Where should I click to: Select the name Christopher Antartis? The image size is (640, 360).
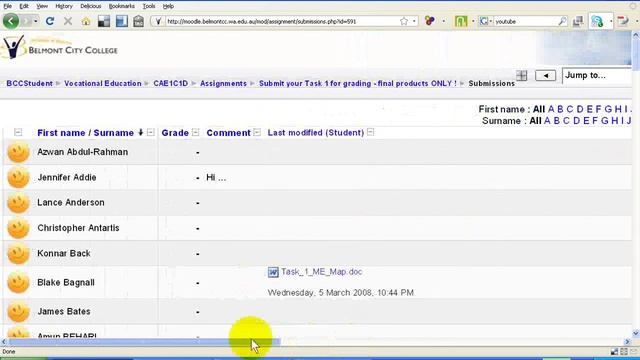(78, 228)
